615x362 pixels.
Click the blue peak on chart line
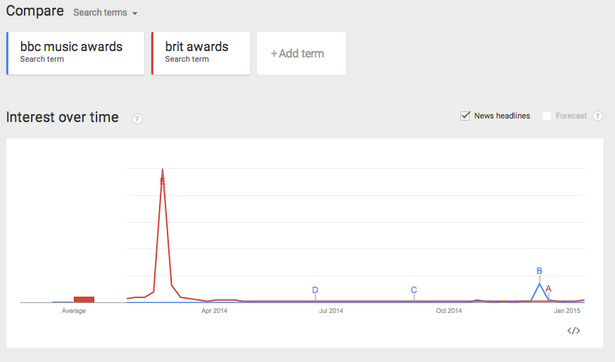click(x=540, y=284)
